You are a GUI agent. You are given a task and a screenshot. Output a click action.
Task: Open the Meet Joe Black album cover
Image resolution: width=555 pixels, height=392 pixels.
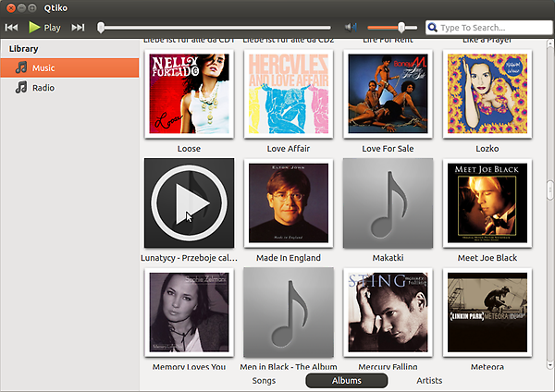pyautogui.click(x=487, y=203)
